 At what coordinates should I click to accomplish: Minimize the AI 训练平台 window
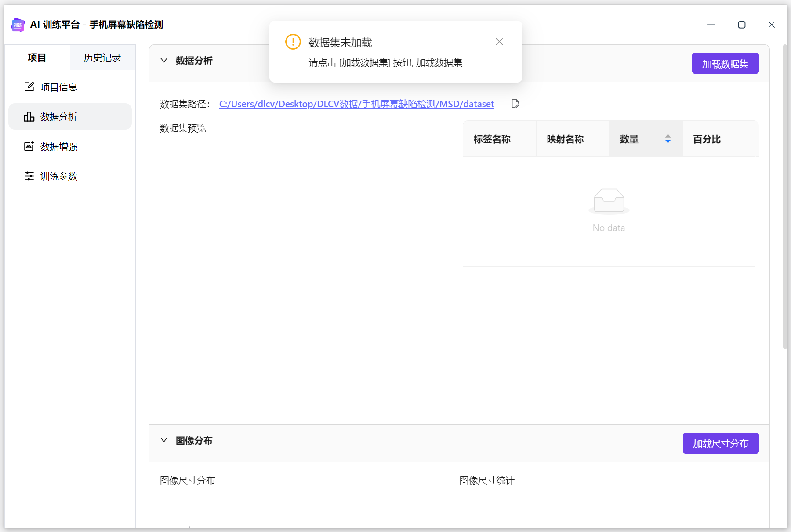pyautogui.click(x=711, y=25)
